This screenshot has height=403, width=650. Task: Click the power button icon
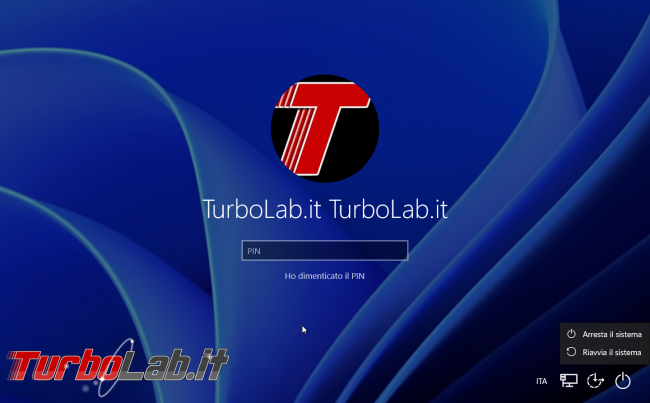(623, 381)
